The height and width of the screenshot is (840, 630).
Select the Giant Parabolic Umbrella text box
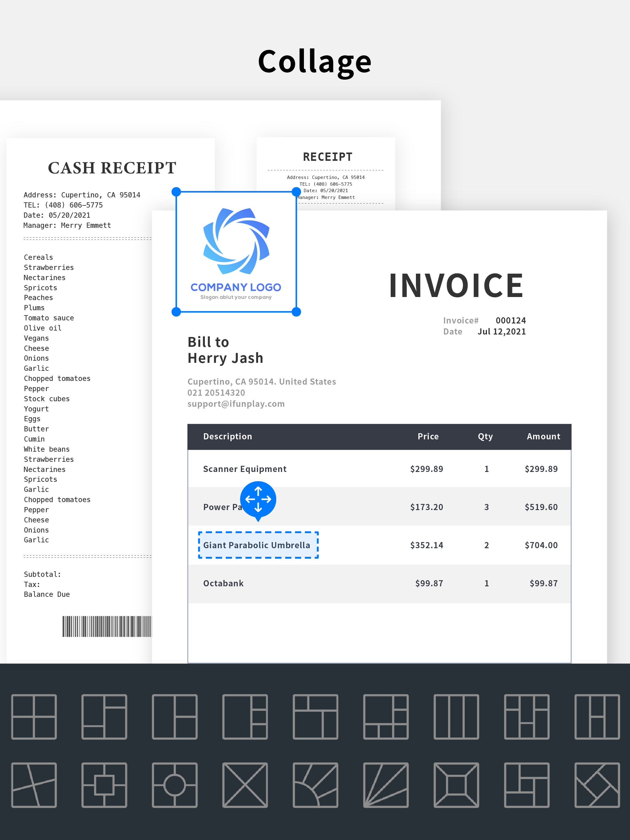(258, 545)
